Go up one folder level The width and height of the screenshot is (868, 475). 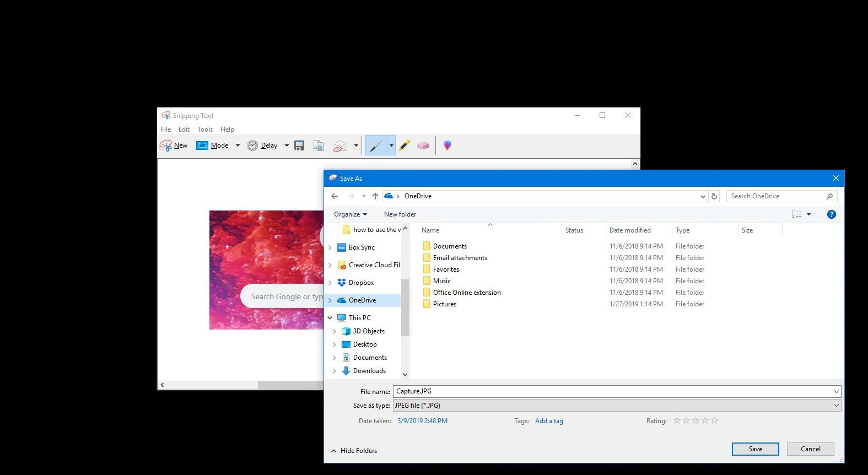[x=375, y=196]
